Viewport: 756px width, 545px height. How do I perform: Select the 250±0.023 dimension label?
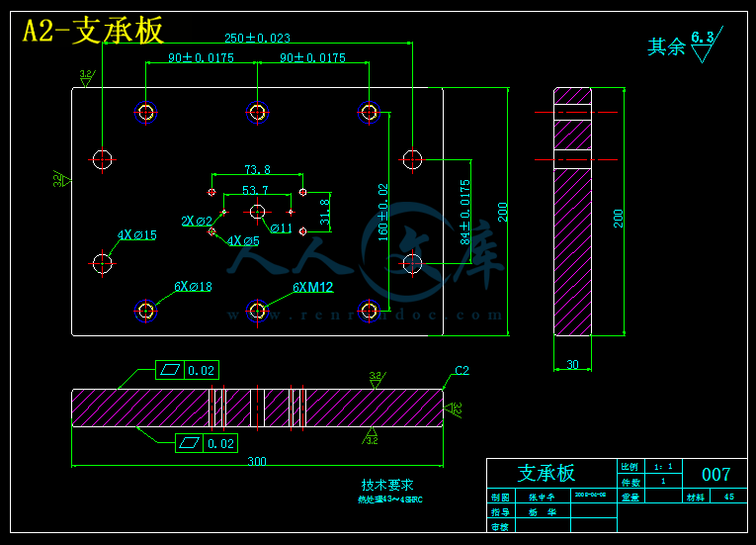click(258, 38)
